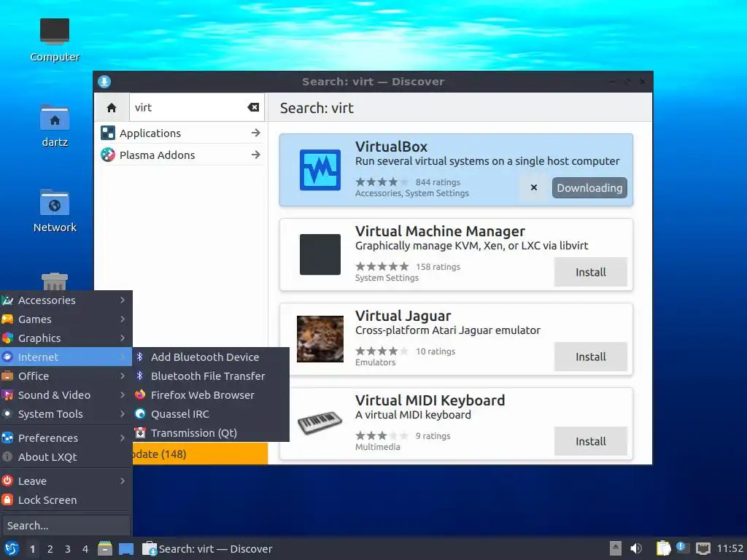Install Virtual Jaguar
Image resolution: width=747 pixels, height=560 pixels.
click(x=590, y=357)
